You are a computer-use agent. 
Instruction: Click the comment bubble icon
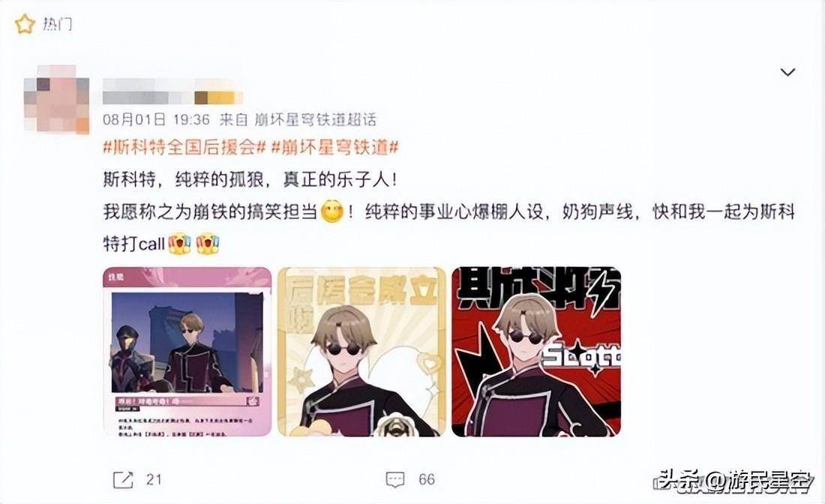395,479
